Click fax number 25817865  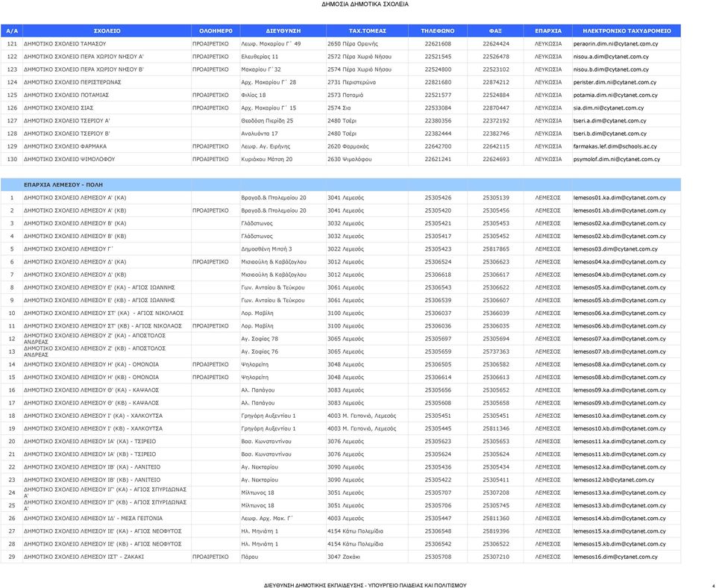coord(495,249)
